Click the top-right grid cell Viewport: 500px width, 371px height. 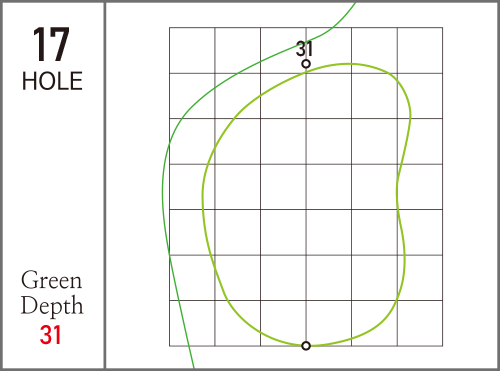click(x=420, y=50)
